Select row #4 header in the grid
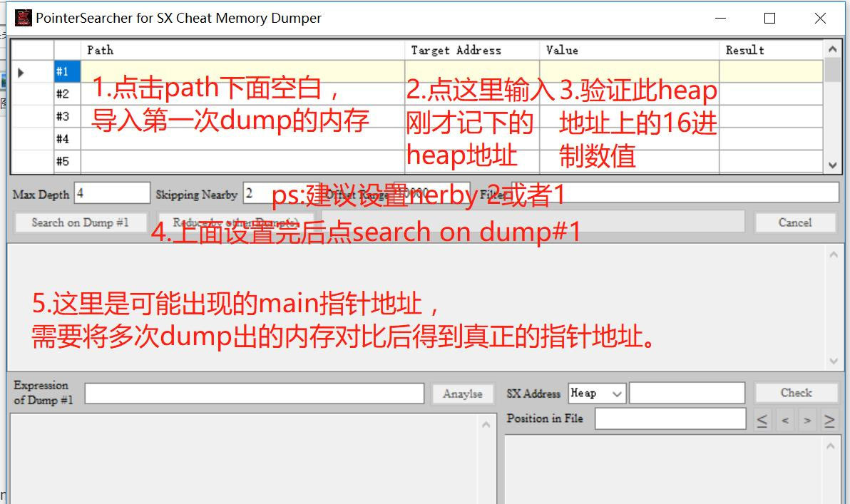Viewport: 850px width, 504px height. [x=67, y=139]
